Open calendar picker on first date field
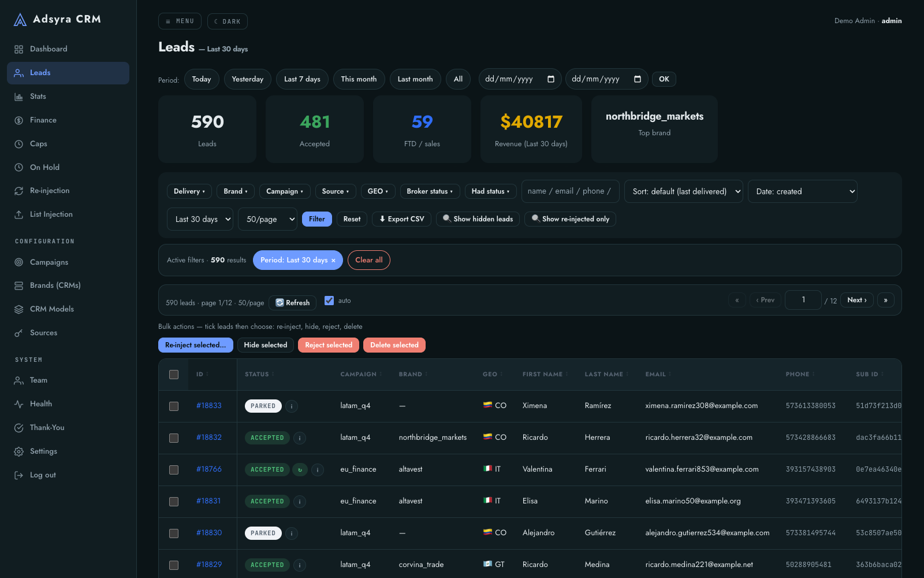The width and height of the screenshot is (924, 578). (x=551, y=79)
